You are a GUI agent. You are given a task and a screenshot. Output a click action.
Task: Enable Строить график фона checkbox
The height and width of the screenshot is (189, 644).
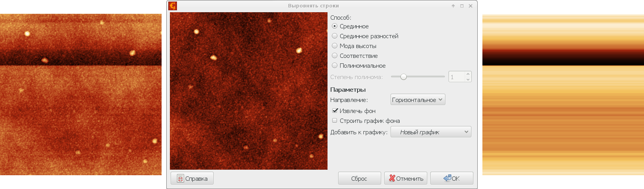[x=335, y=120]
